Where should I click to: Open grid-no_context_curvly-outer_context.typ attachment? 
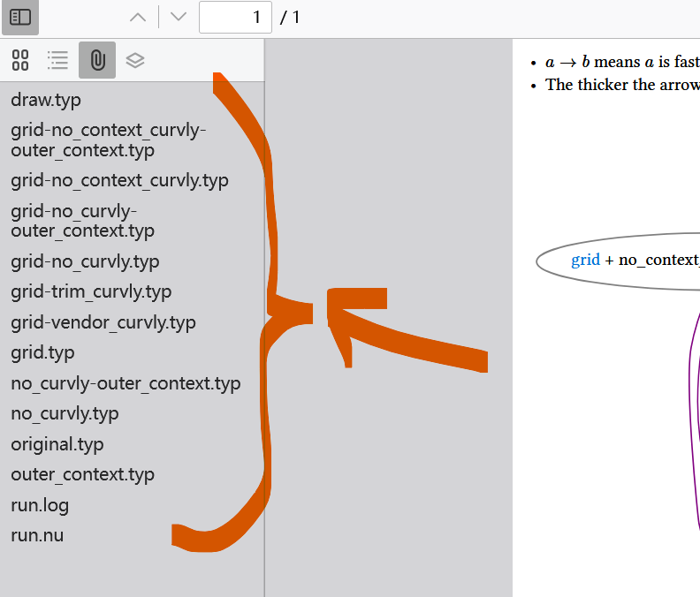point(108,140)
